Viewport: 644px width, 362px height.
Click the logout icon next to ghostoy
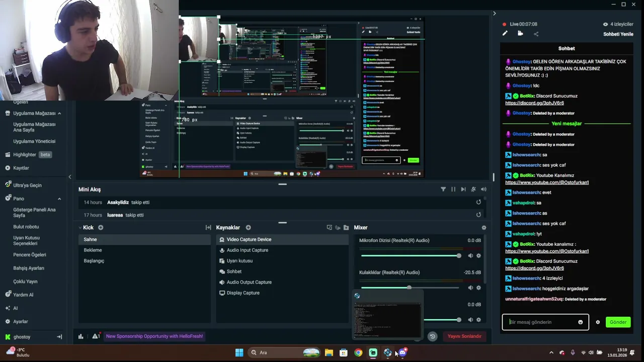pyautogui.click(x=59, y=337)
